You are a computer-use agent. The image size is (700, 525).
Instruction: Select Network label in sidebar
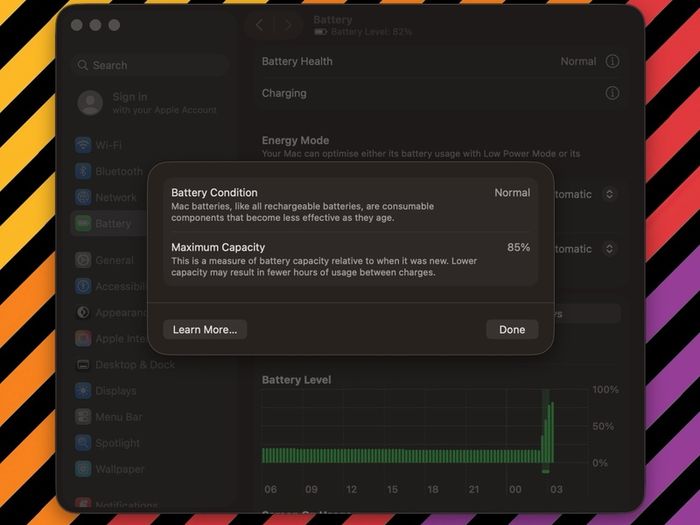coord(116,197)
